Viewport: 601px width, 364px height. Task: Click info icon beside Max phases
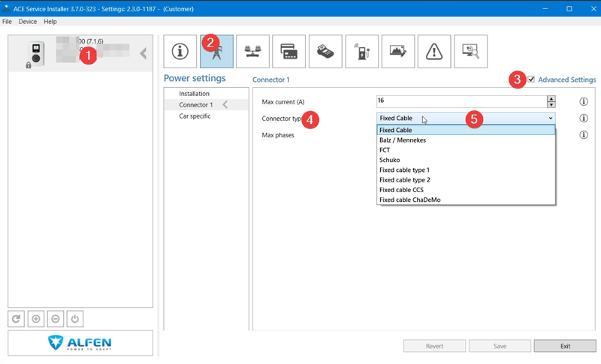click(584, 135)
